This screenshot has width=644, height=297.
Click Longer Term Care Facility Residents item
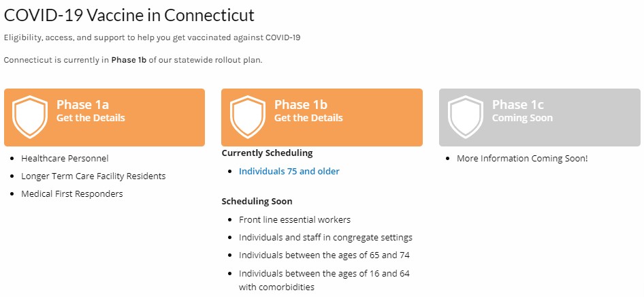pyautogui.click(x=93, y=176)
